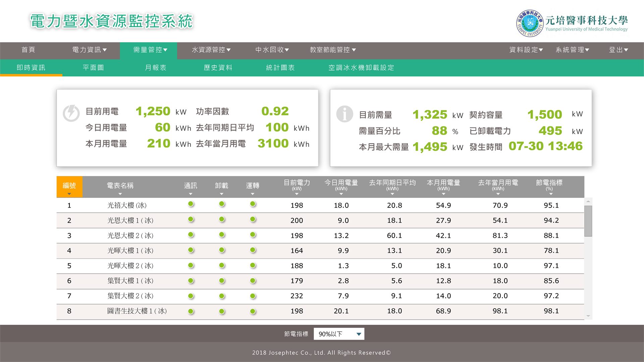This screenshot has width=644, height=362.
Task: Click the 卸載 status dot for 光恩大樓2(冰)
Action: (x=222, y=235)
